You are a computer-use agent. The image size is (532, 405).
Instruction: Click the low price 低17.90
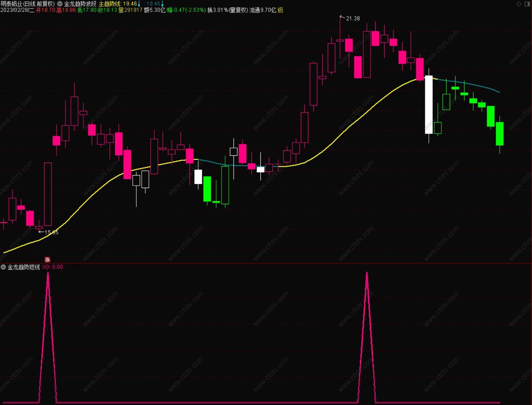pos(87,10)
